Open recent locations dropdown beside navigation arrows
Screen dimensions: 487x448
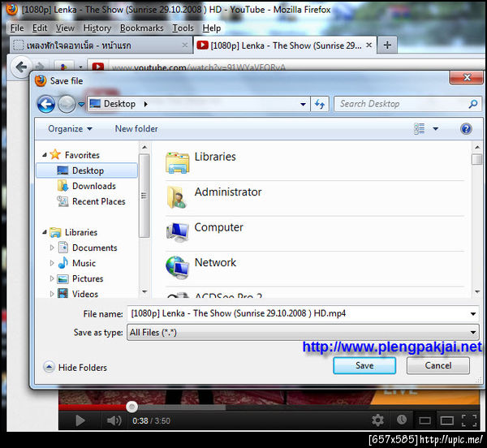point(81,105)
